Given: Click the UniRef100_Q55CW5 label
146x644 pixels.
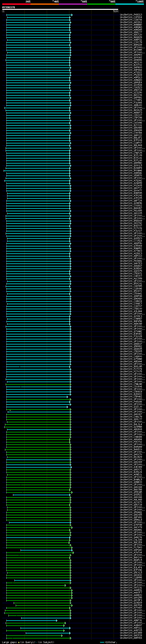Looking at the screenshot, I should (131, 492).
